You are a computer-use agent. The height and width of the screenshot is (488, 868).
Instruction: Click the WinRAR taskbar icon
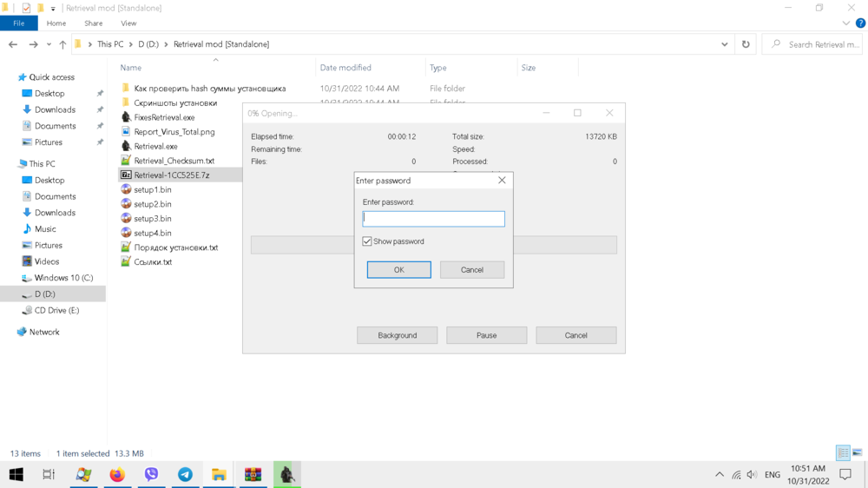(253, 474)
